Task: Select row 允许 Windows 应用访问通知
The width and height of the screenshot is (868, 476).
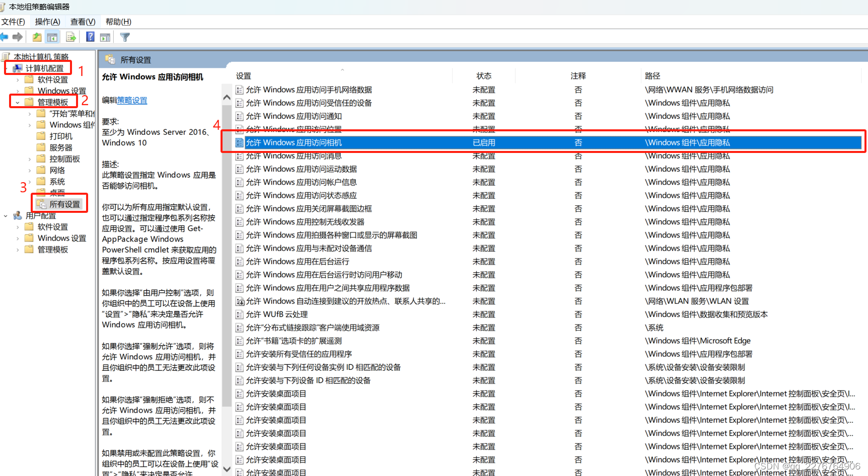Action: tap(548, 116)
